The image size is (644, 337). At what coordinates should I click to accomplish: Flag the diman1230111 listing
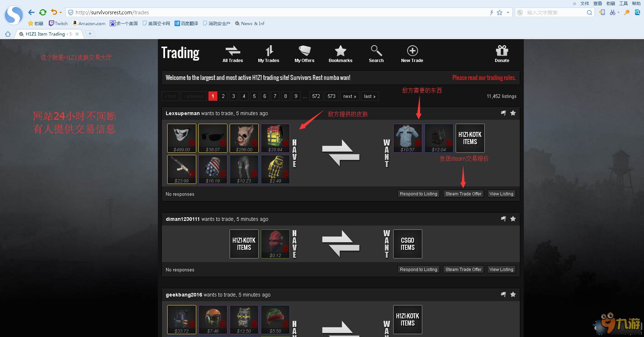coord(503,219)
